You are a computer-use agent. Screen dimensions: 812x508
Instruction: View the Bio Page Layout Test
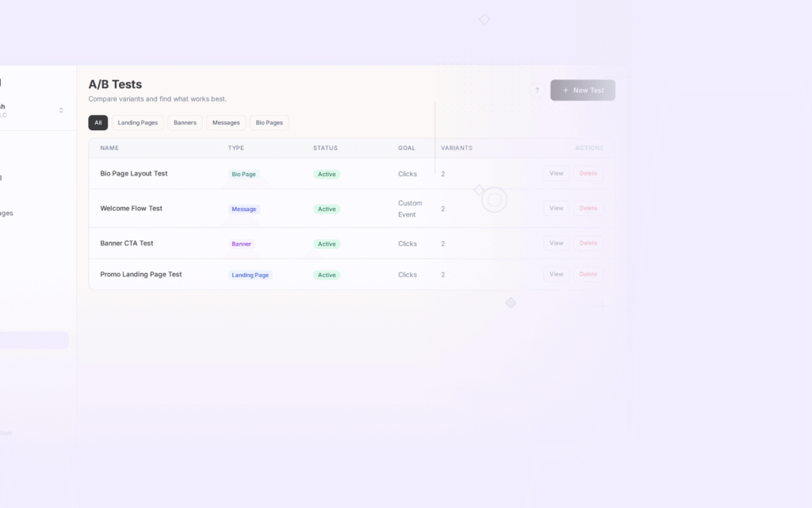point(556,174)
